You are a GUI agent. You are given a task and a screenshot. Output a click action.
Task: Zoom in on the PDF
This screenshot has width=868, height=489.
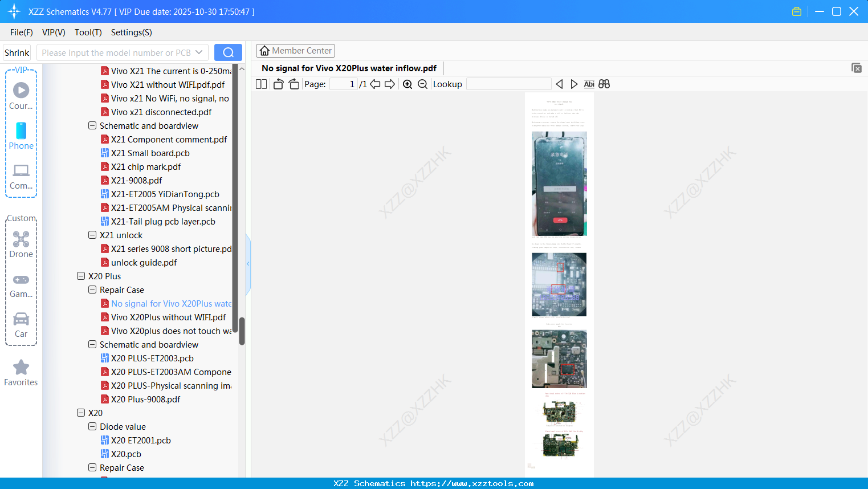407,84
